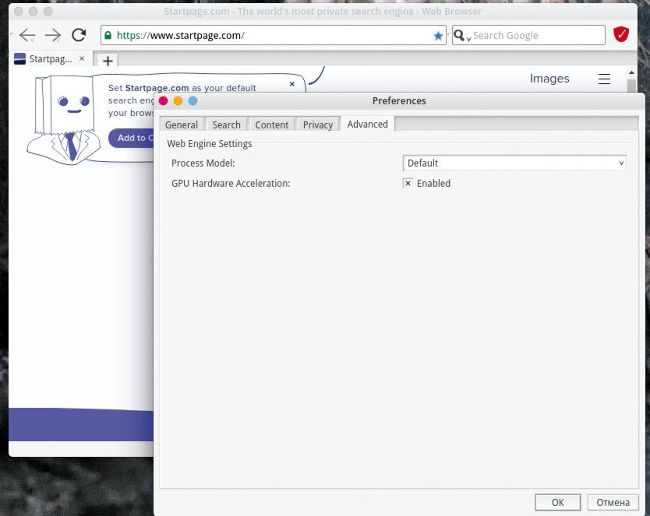Disable GPU Hardware Acceleration checkbox
The width and height of the screenshot is (650, 516).
408,183
